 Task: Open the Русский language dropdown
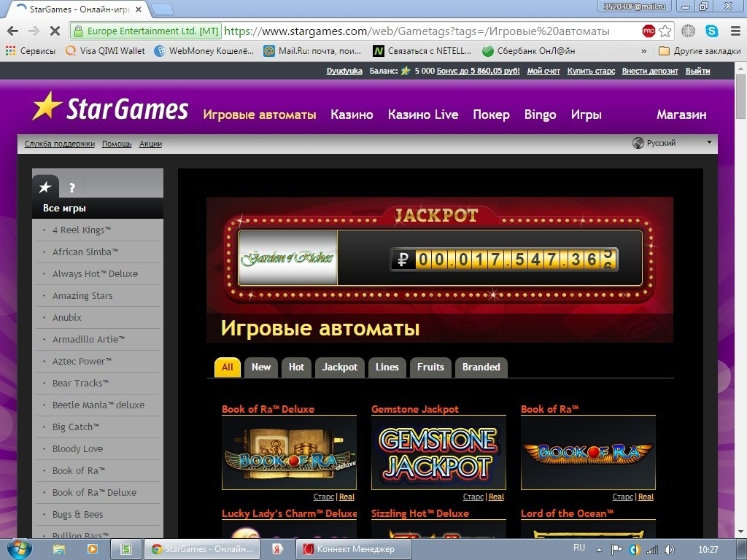coord(672,143)
